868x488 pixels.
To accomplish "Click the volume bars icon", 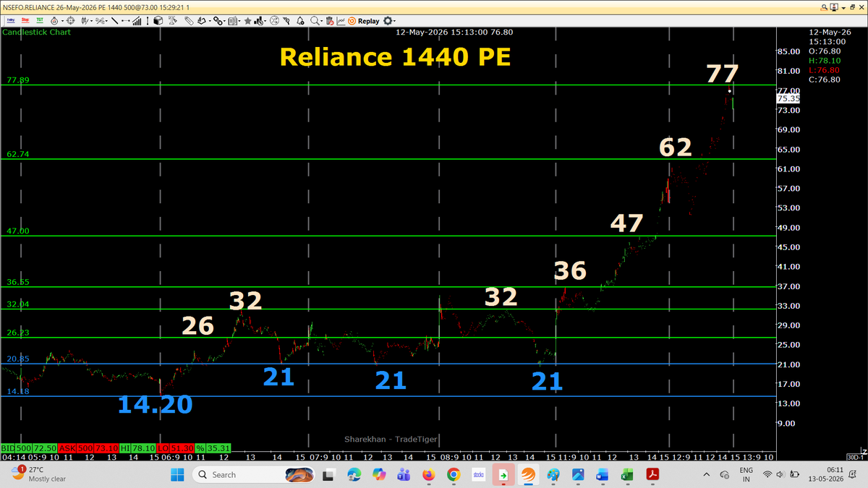I will (137, 21).
